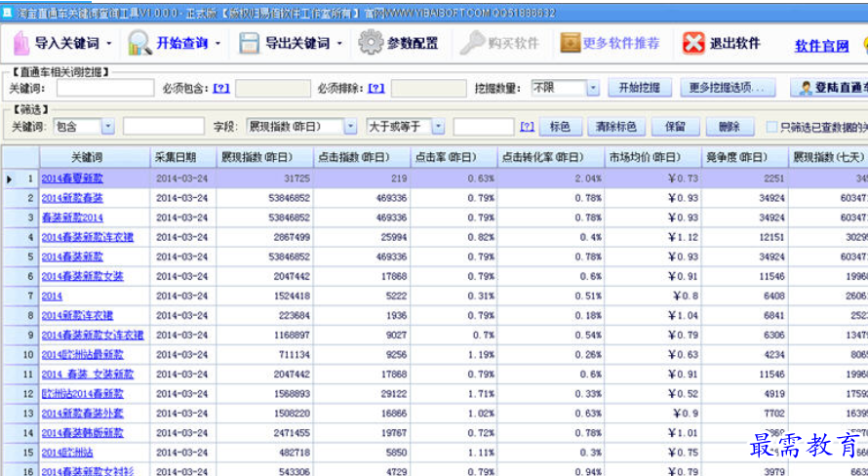This screenshot has height=476, width=868.
Task: Click the 更多挖掘选项 button
Action: tap(728, 88)
